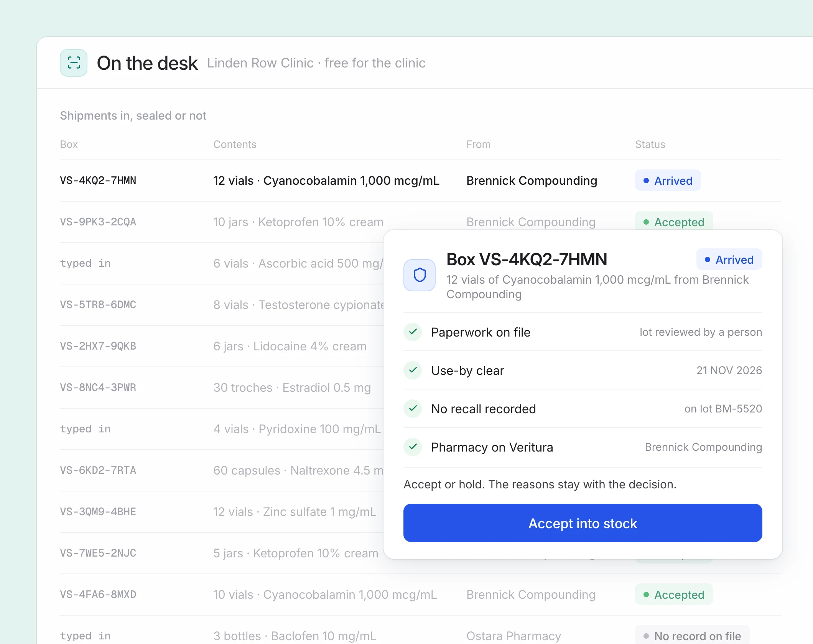Image resolution: width=813 pixels, height=644 pixels.
Task: Click 12 vials Cyanocobalamin contents cell
Action: pyautogui.click(x=326, y=181)
